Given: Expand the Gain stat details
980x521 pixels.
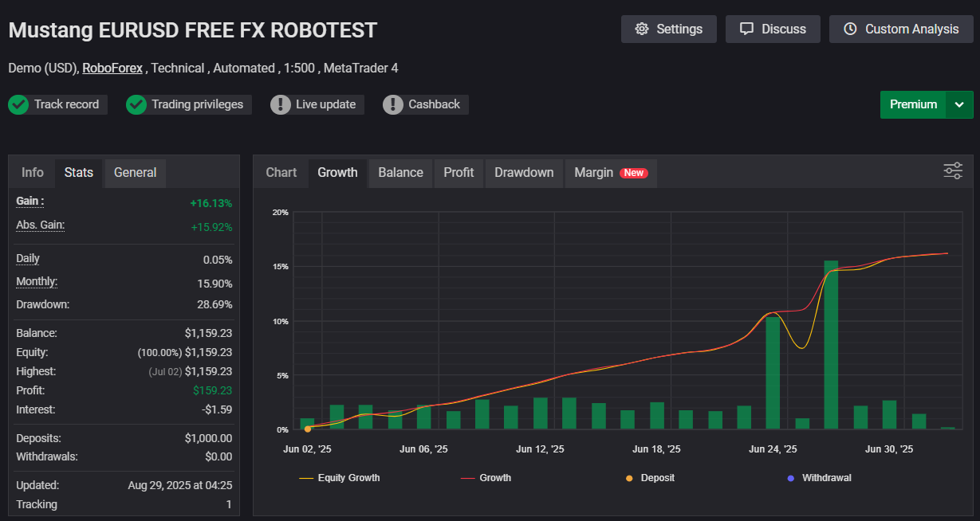Looking at the screenshot, I should click(x=30, y=202).
